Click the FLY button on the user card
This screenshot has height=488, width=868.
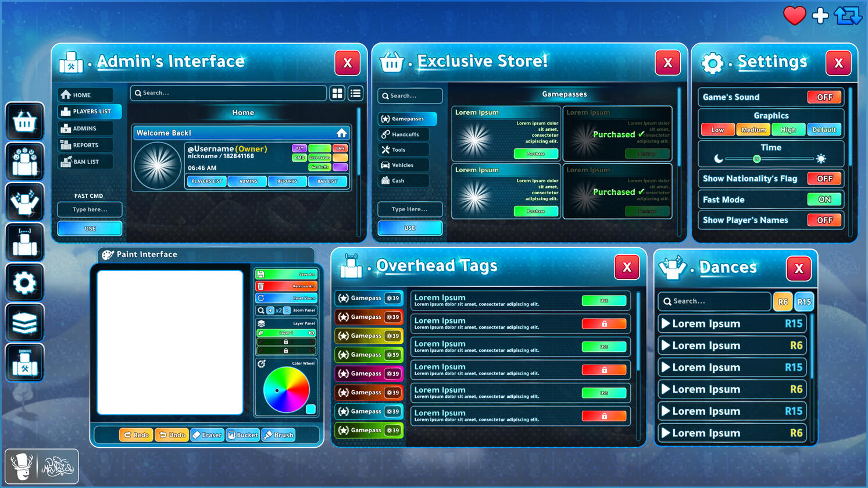coord(299,148)
